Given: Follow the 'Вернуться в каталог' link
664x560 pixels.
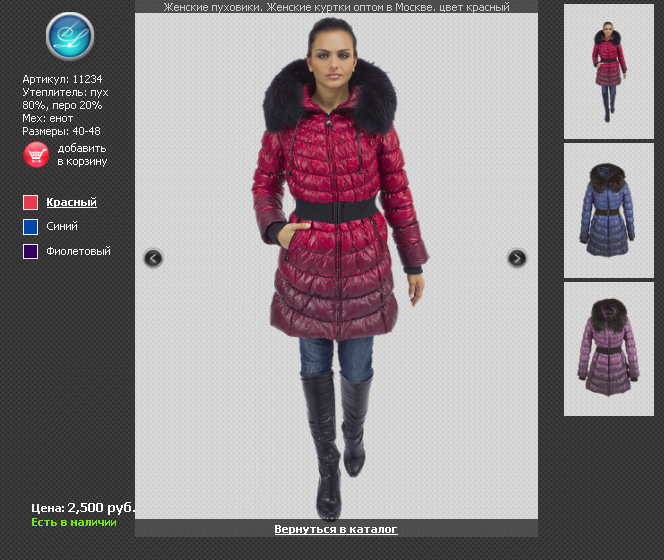Looking at the screenshot, I should coord(336,529).
